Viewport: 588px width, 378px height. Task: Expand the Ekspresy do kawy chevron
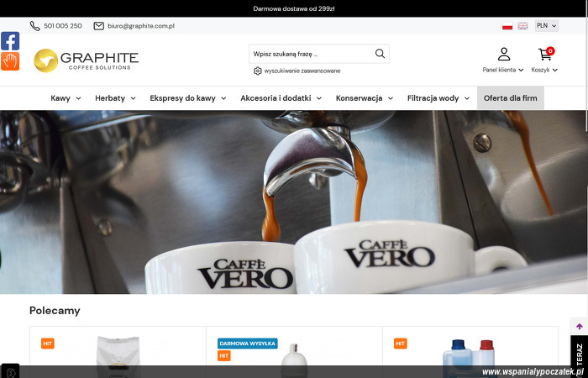223,98
